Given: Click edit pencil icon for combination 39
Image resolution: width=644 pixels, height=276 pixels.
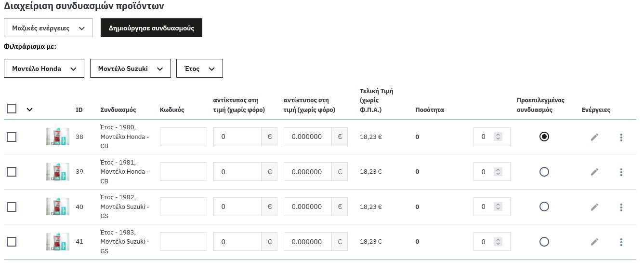Looking at the screenshot, I should coord(594,172).
